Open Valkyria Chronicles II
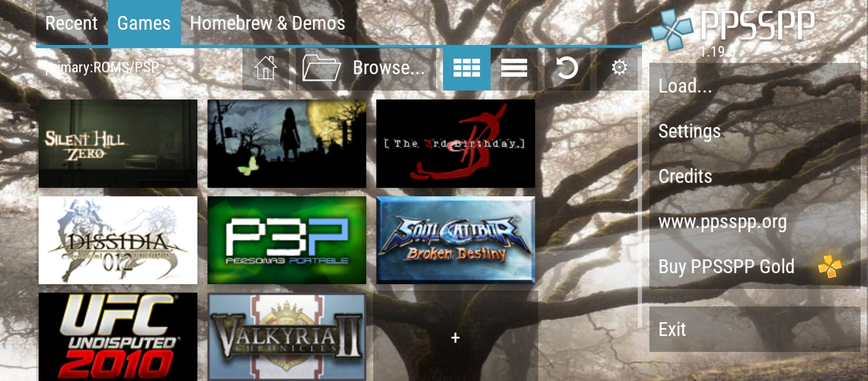Viewport: 868px width, 381px height. (x=287, y=337)
